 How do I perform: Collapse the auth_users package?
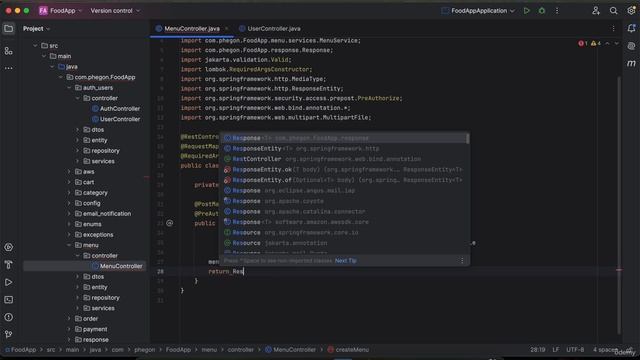[x=69, y=88]
